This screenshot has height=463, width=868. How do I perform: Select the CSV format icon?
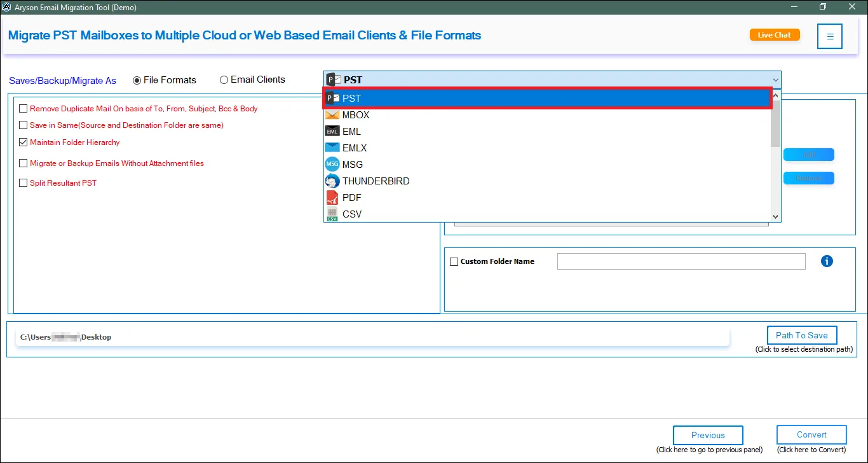332,214
